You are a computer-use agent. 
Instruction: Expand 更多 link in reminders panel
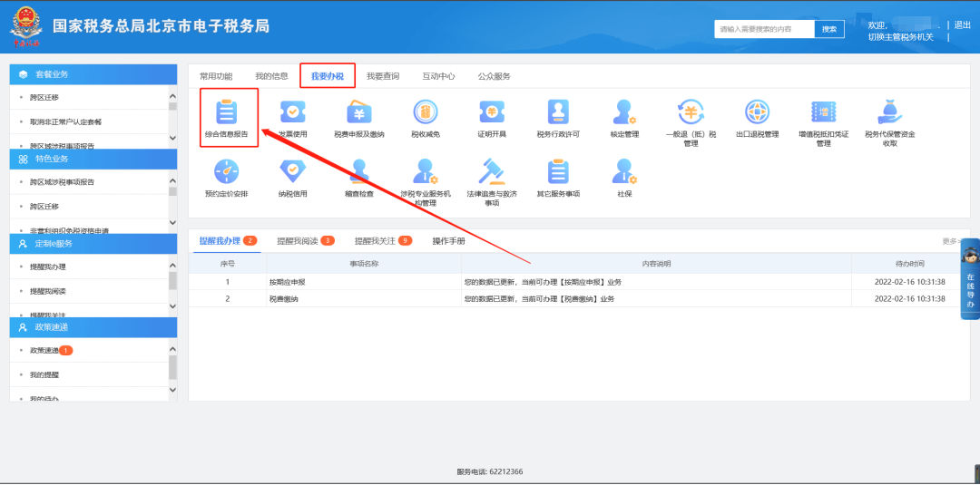[x=952, y=241]
